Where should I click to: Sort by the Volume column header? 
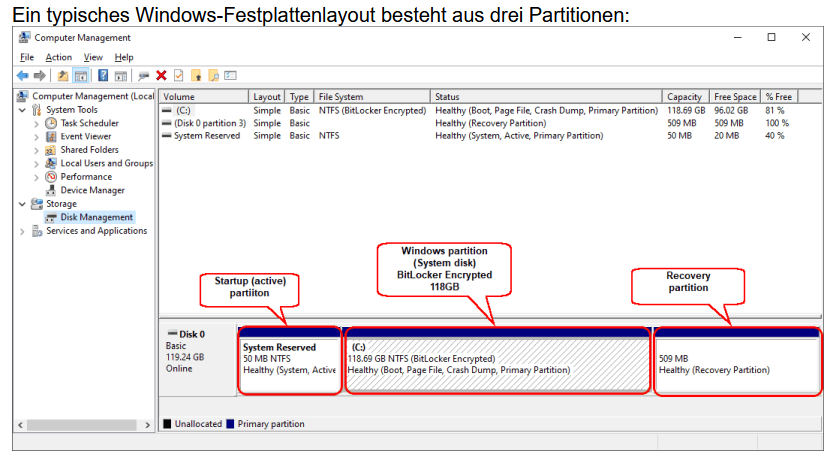(x=204, y=97)
